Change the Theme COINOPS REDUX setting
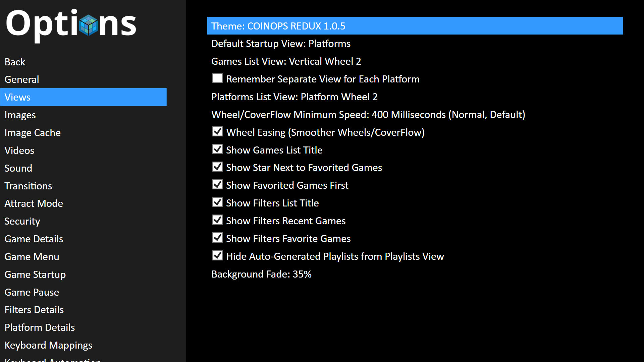The height and width of the screenshot is (362, 644). (415, 26)
